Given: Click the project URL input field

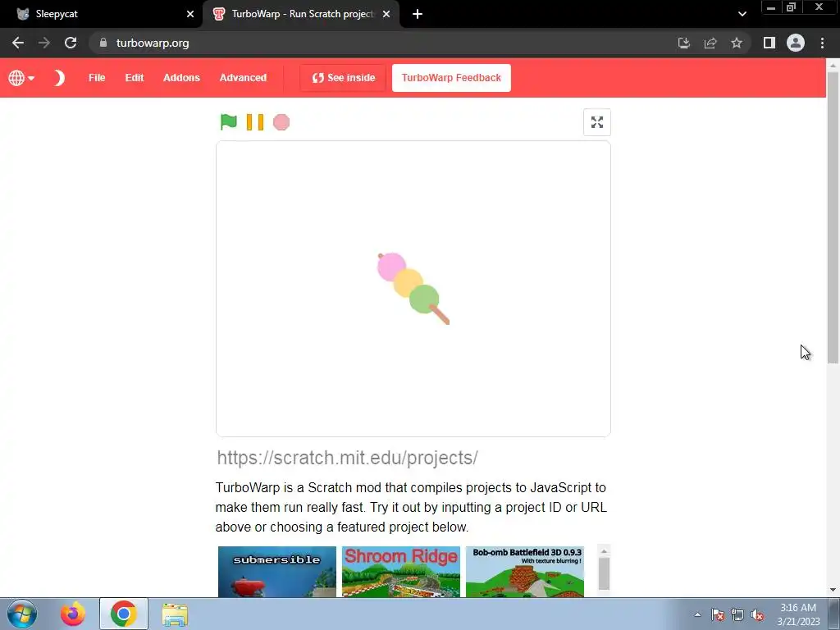Looking at the screenshot, I should pos(413,458).
